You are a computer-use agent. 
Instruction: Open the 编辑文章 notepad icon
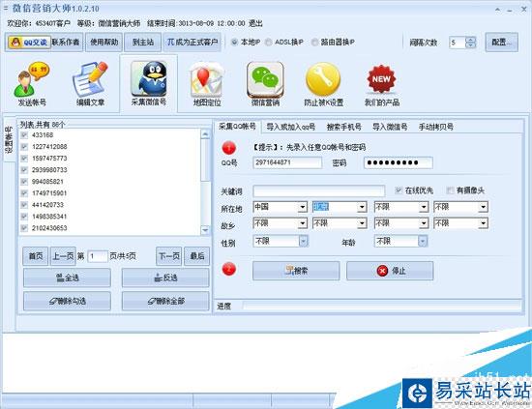(90, 84)
